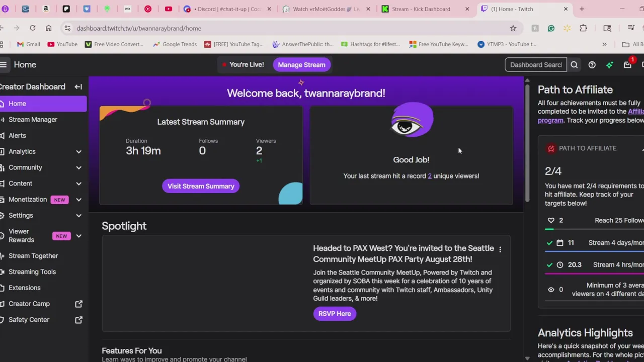The height and width of the screenshot is (362, 644).
Task: Open the Creator Camp external link icon
Action: [78, 304]
